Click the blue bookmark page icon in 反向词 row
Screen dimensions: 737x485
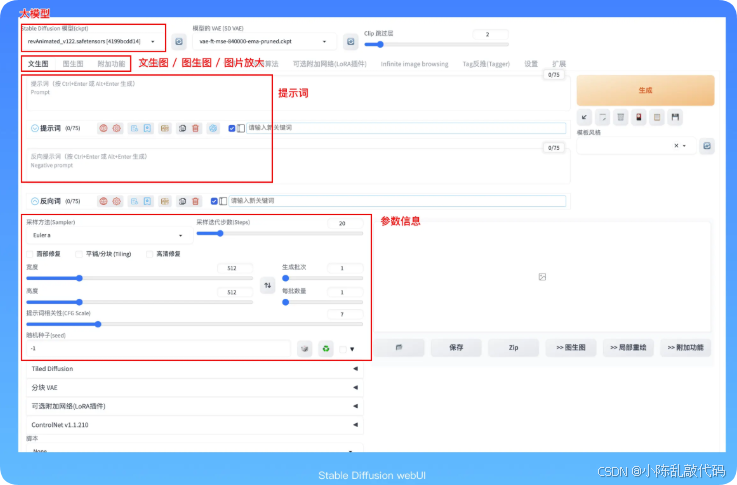[x=147, y=201]
